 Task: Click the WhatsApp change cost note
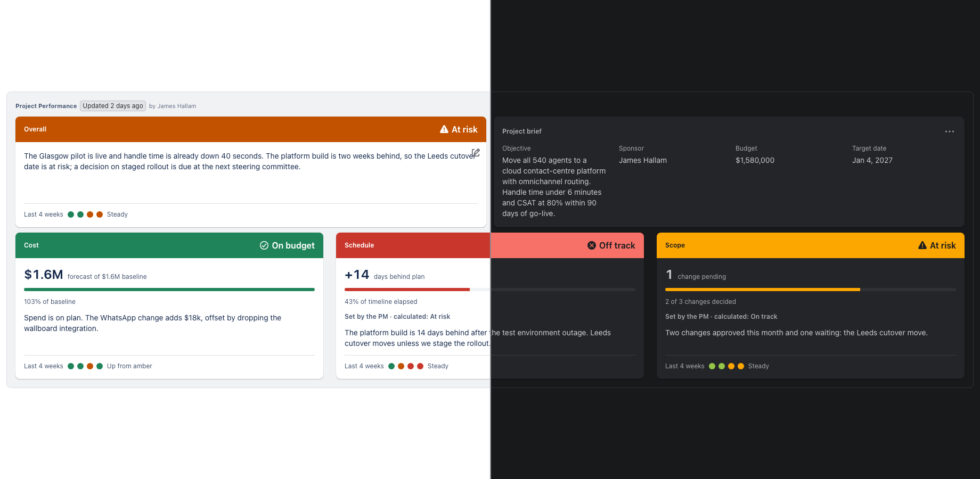pyautogui.click(x=153, y=323)
